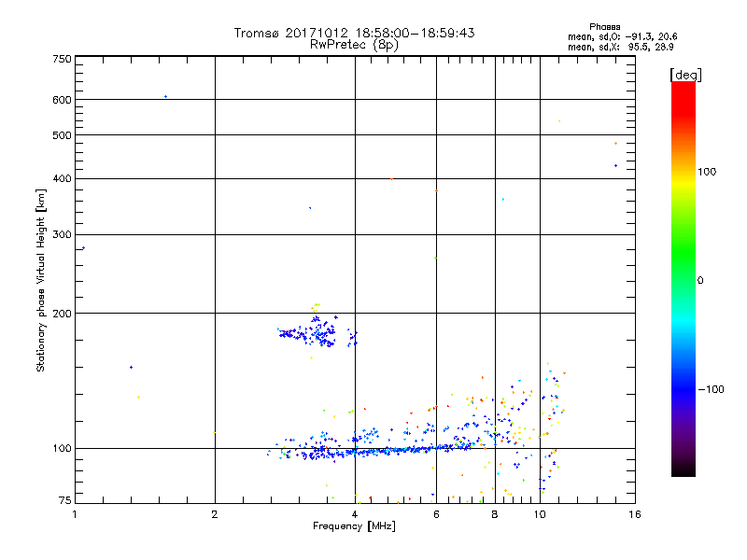Click the y-axis tick label '75'

point(65,500)
